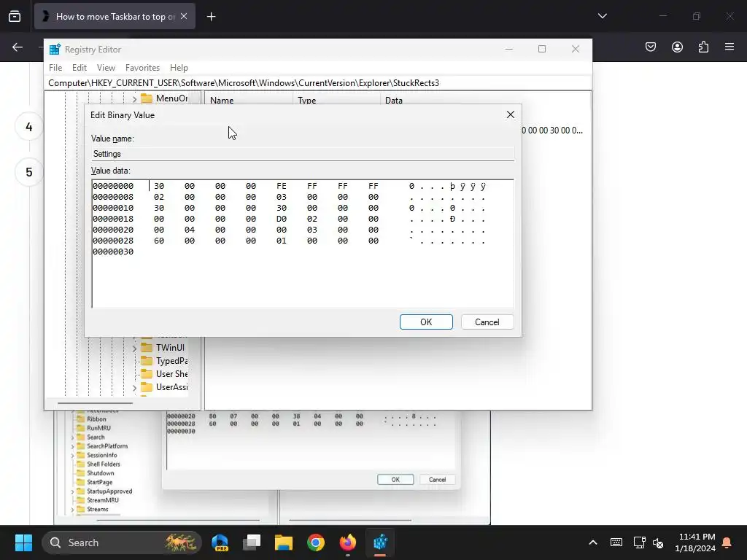The width and height of the screenshot is (747, 560).
Task: Go back one page in Firefox
Action: point(18,47)
